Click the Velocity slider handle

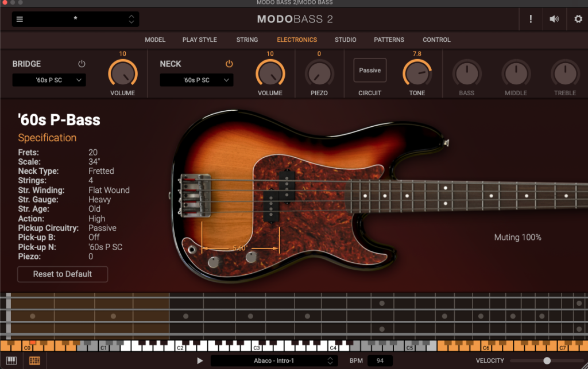[547, 360]
